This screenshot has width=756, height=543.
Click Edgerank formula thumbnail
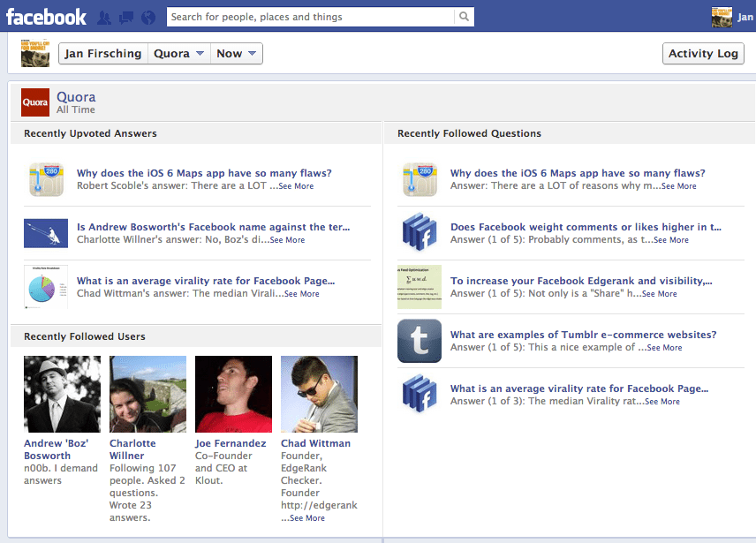420,287
